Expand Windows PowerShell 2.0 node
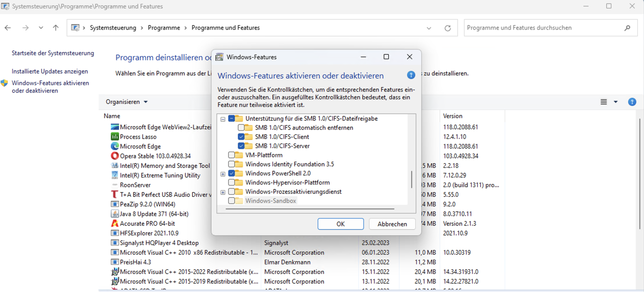The height and width of the screenshot is (292, 644). (x=223, y=174)
